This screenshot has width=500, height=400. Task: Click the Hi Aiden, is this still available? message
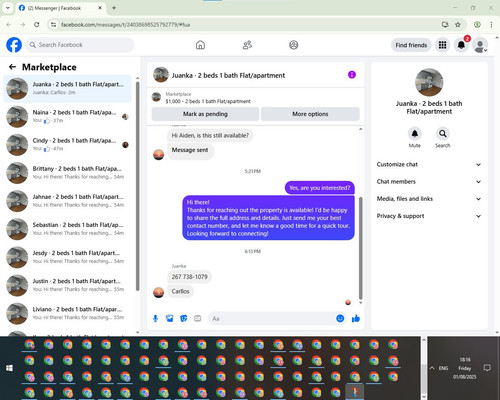click(x=210, y=135)
